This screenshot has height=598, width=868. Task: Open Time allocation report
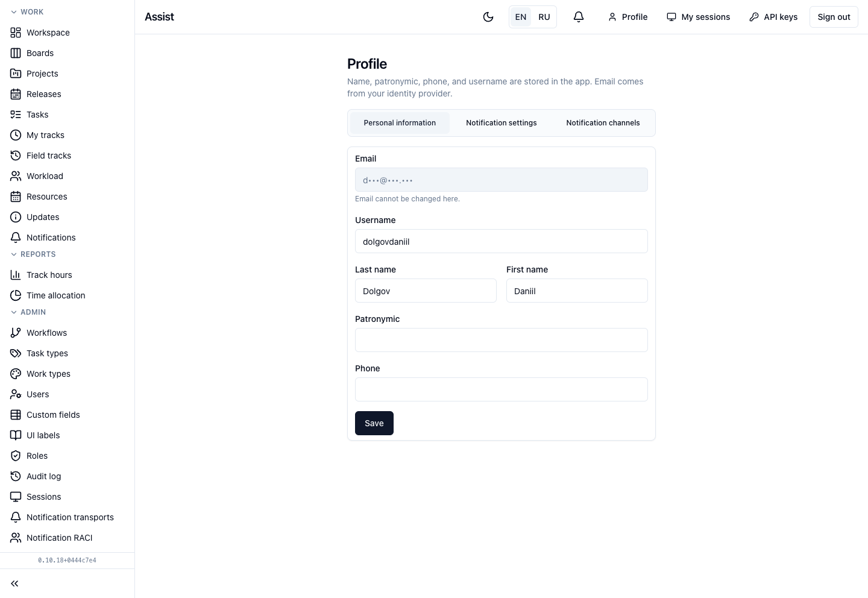point(67,295)
